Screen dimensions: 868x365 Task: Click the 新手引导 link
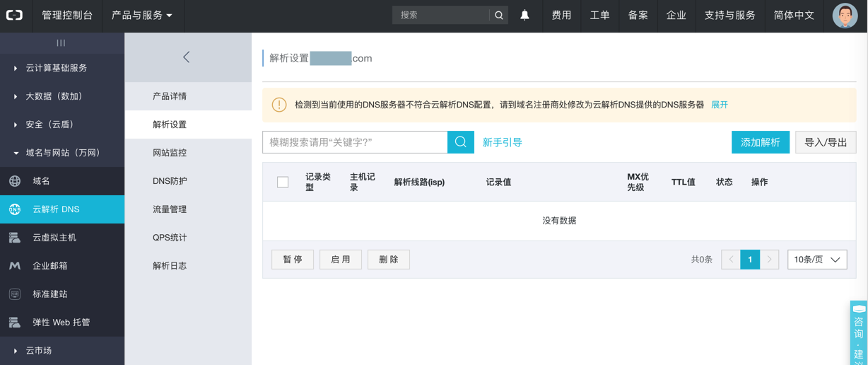click(502, 142)
